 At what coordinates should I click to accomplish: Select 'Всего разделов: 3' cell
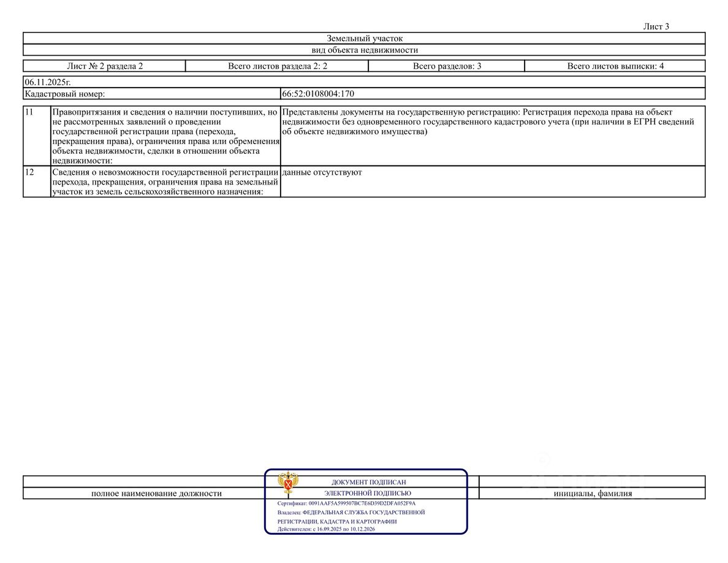click(x=447, y=66)
